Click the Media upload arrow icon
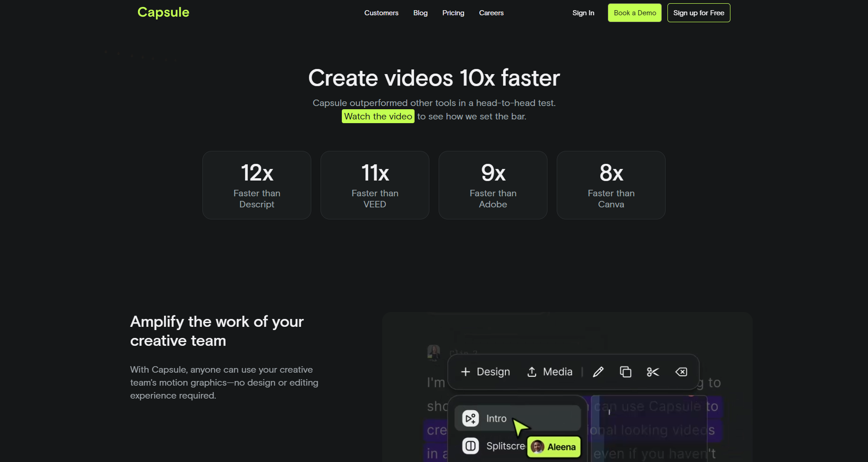Viewport: 868px width, 462px height. click(x=532, y=372)
